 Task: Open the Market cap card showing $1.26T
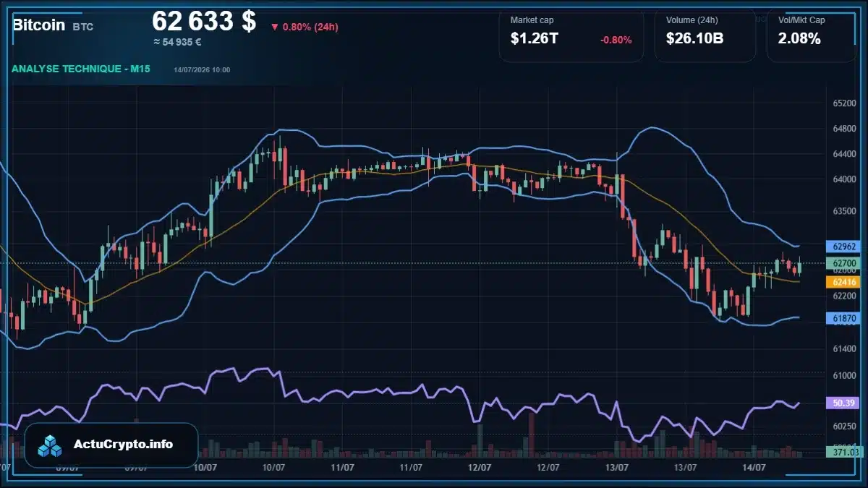571,35
